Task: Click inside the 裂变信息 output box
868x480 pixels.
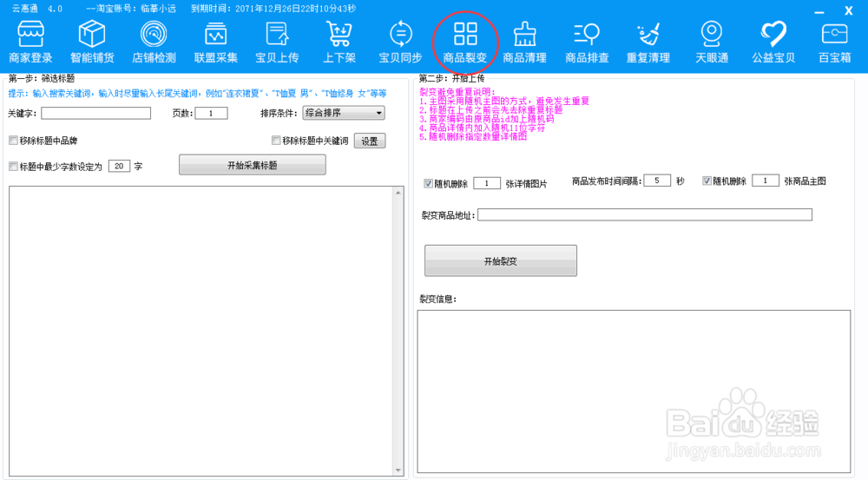Action: click(x=634, y=391)
